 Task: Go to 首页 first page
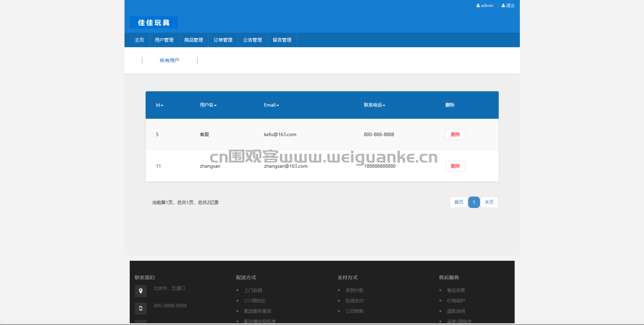458,202
